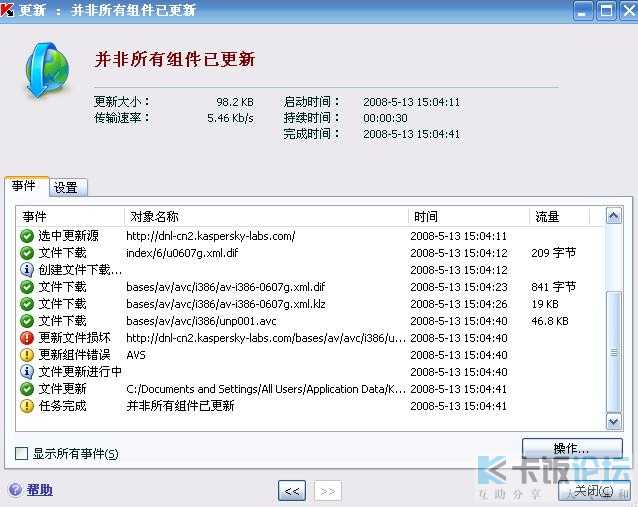Click the yellow warning icon beside 更新组件错误

27,355
